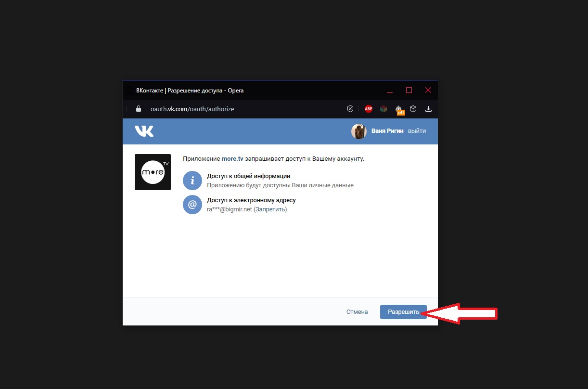Open the Adblock Plus extension icon
This screenshot has height=389, width=588.
tap(369, 109)
